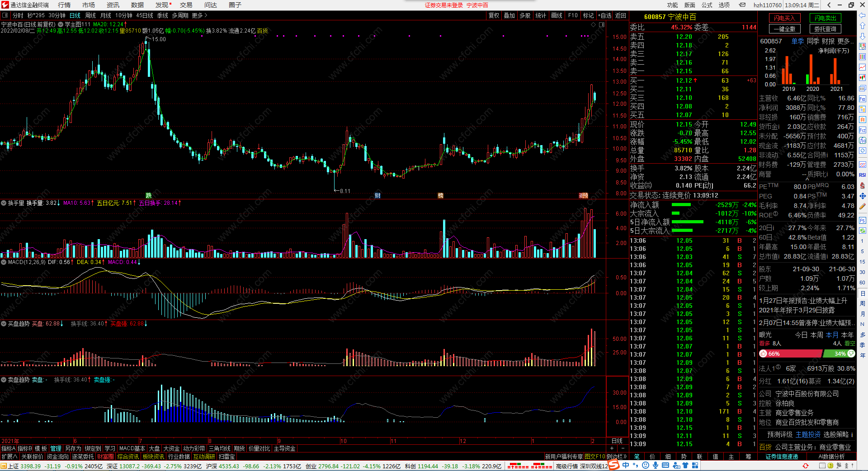Screen dimensions: 868x471
Task: Click the down arrow icon in right sidebar
Action: [862, 36]
